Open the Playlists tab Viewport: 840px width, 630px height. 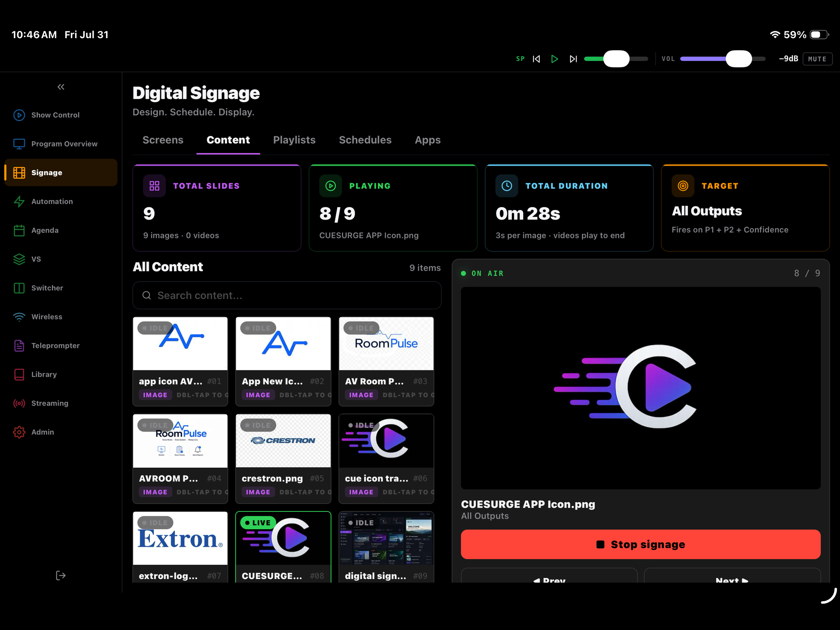294,140
